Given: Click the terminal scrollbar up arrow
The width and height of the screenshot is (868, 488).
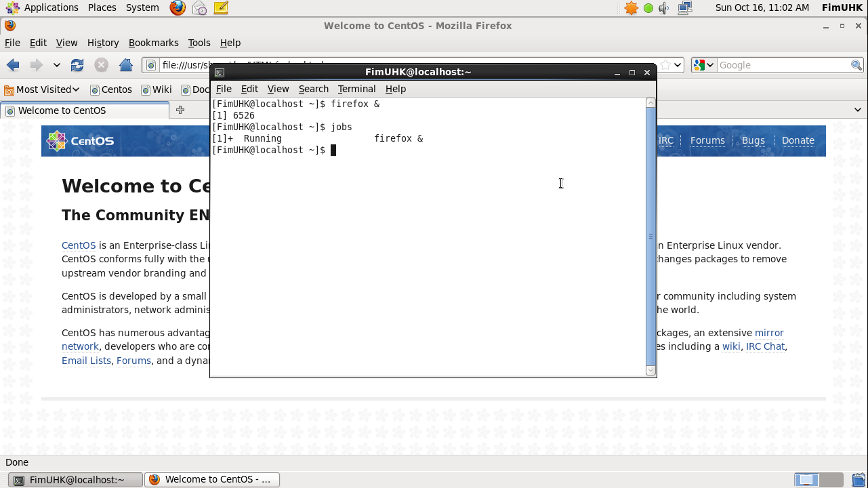Looking at the screenshot, I should click(650, 103).
